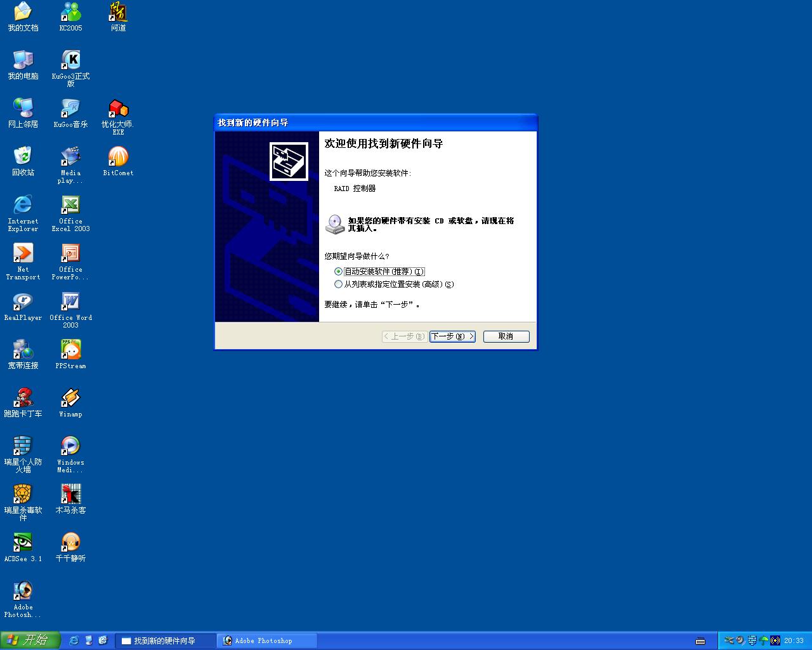Switch to Adobe Photoshop taskbar button
The height and width of the screenshot is (650, 812).
(x=266, y=640)
